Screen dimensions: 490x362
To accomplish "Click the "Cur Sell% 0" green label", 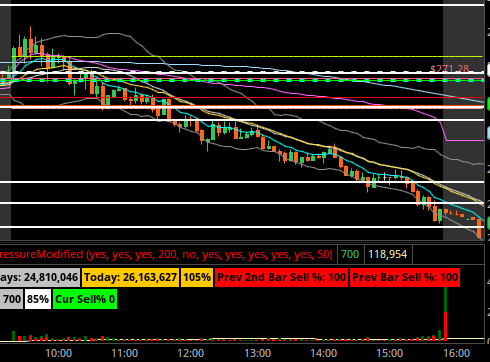I will [85, 299].
